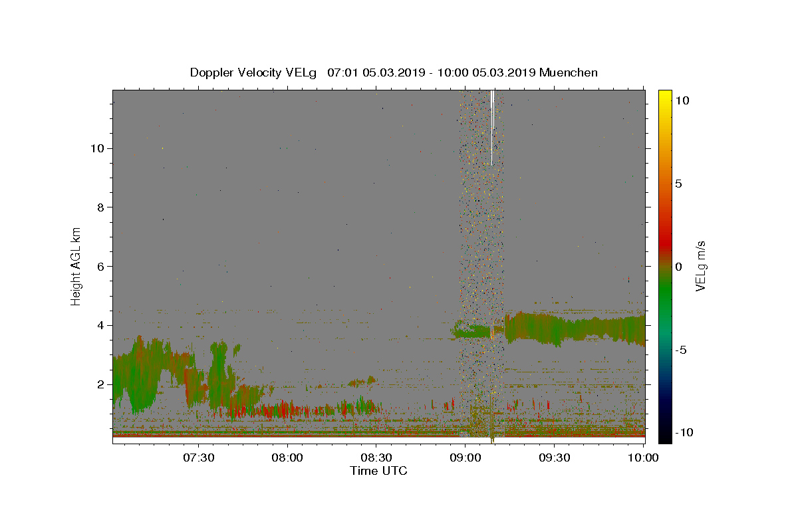Click the 'VELg m/s' colorbar label
Image resolution: width=798 pixels, height=532 pixels.
(x=700, y=266)
